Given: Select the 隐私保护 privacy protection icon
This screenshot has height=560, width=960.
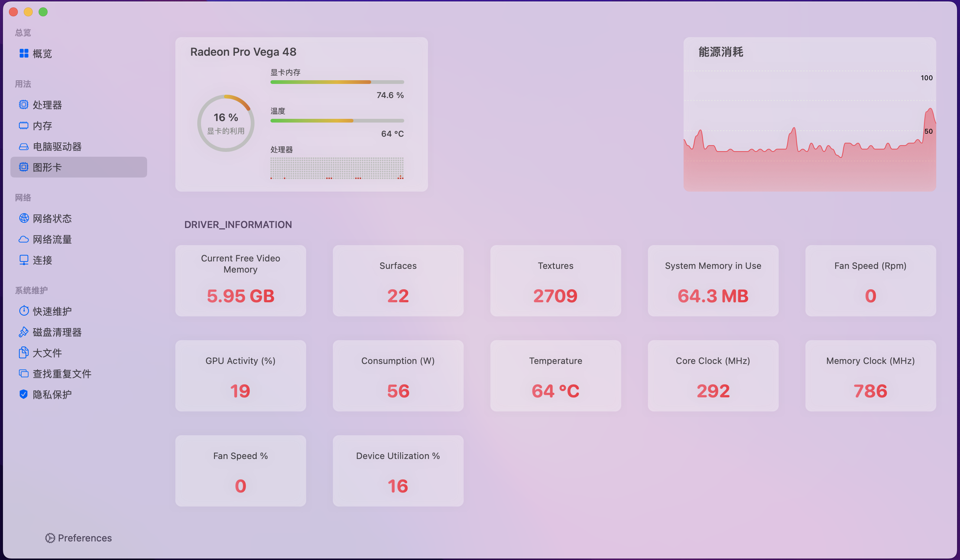Looking at the screenshot, I should (24, 394).
